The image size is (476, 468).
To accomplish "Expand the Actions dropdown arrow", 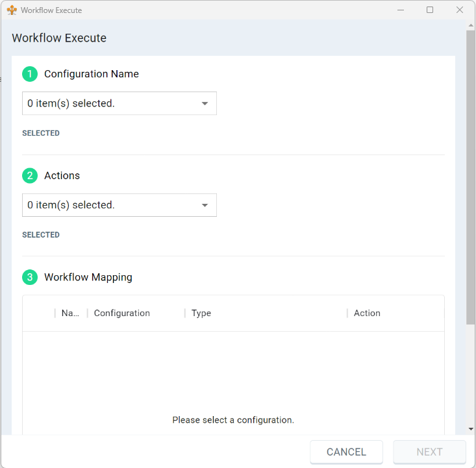I will [205, 206].
